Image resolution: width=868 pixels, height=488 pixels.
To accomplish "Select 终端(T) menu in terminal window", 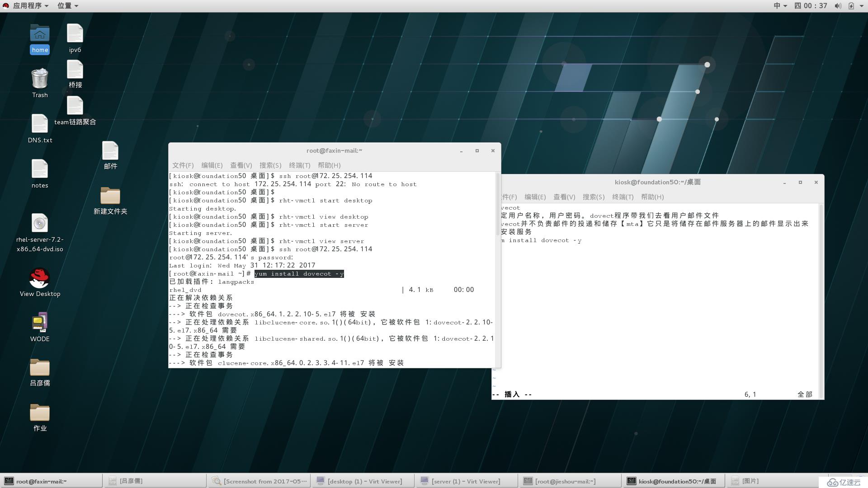I will [x=297, y=165].
